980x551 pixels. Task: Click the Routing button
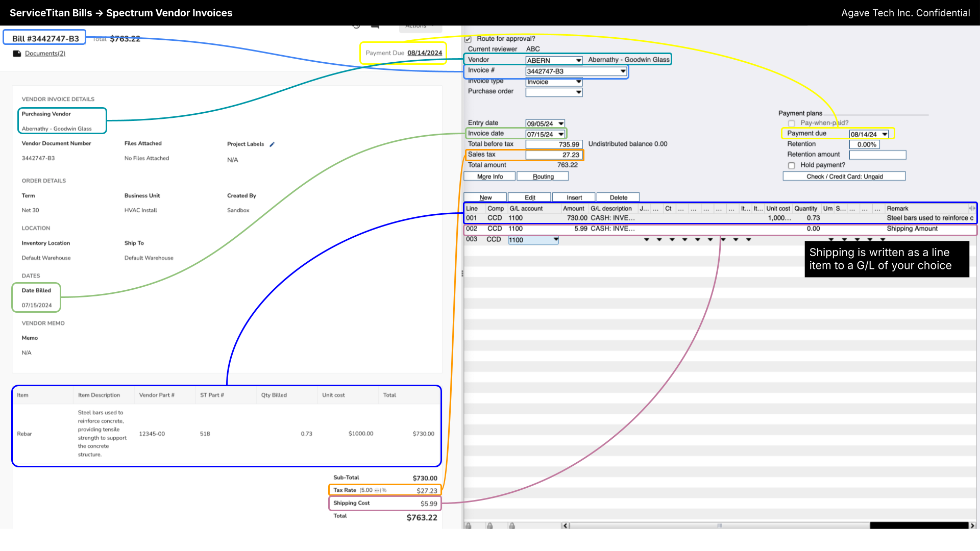click(x=543, y=176)
